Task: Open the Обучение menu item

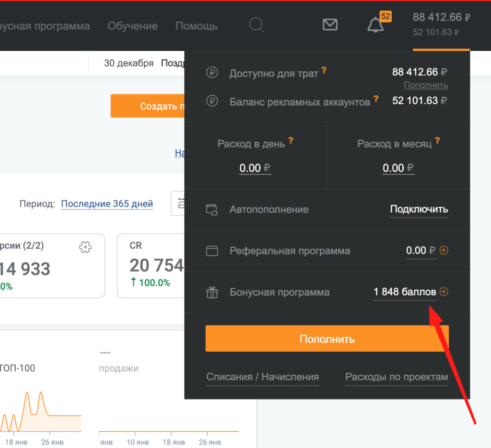Action: pyautogui.click(x=132, y=26)
